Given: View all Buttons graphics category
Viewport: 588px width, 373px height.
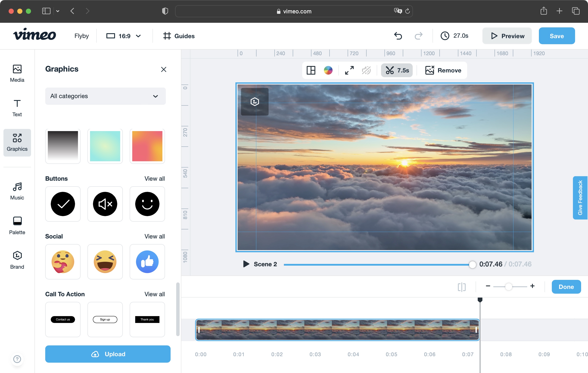Looking at the screenshot, I should [155, 178].
